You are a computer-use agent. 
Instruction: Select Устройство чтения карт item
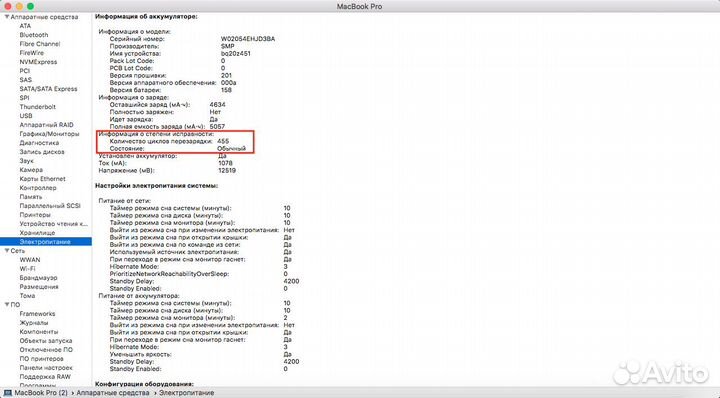(x=53, y=224)
